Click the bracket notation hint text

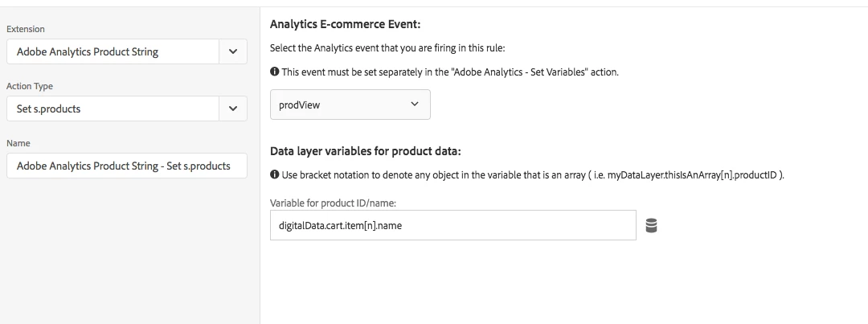tap(532, 175)
